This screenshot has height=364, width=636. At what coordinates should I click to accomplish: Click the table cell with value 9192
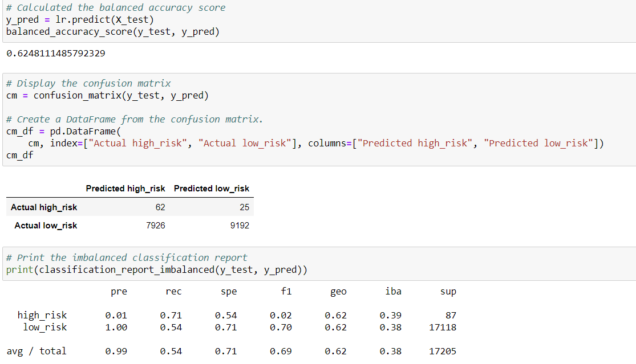point(240,226)
